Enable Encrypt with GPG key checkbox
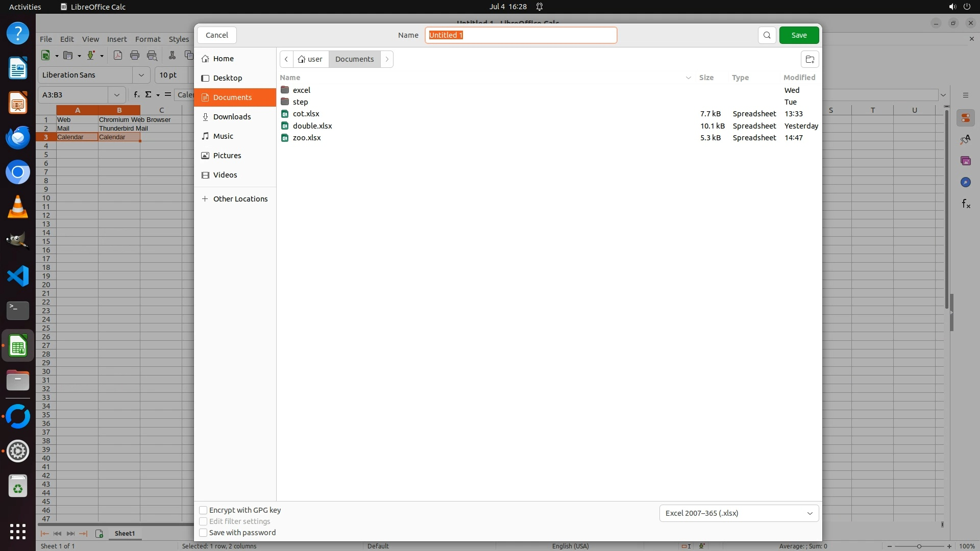This screenshot has width=980, height=551. (x=203, y=510)
